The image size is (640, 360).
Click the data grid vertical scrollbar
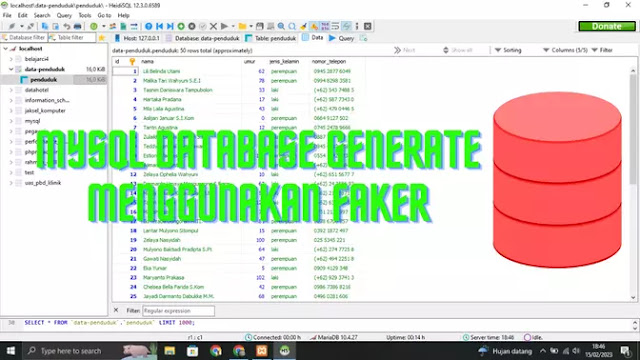click(x=633, y=184)
